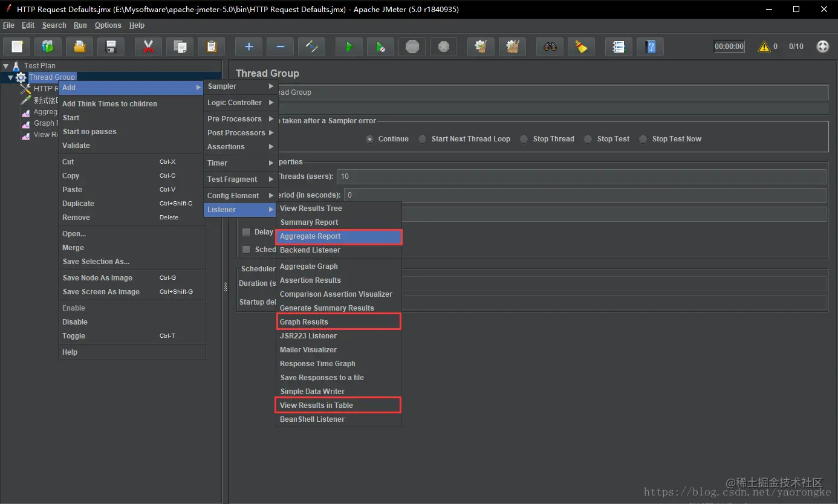Collapse the Test Plan tree node arrow
The image size is (838, 504).
6,66
